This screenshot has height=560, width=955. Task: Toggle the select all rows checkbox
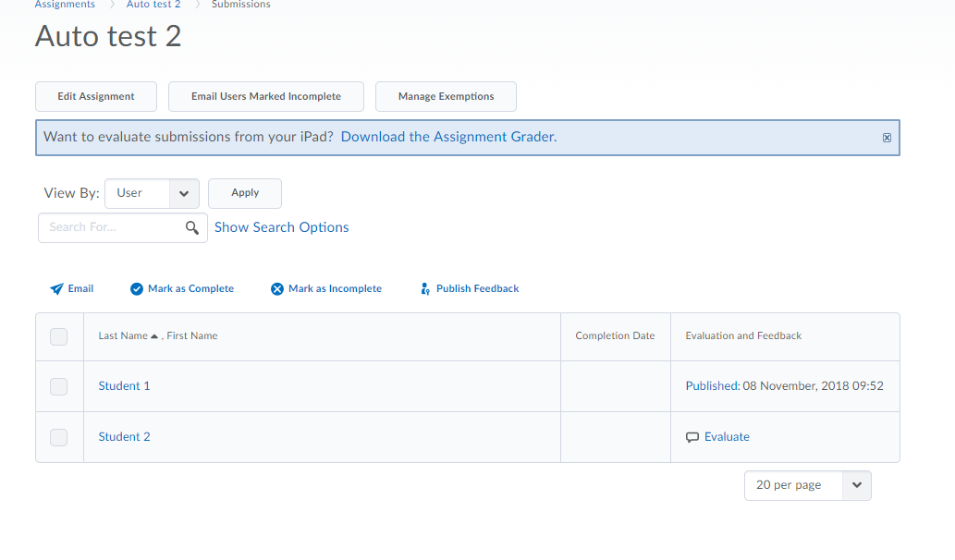click(59, 336)
